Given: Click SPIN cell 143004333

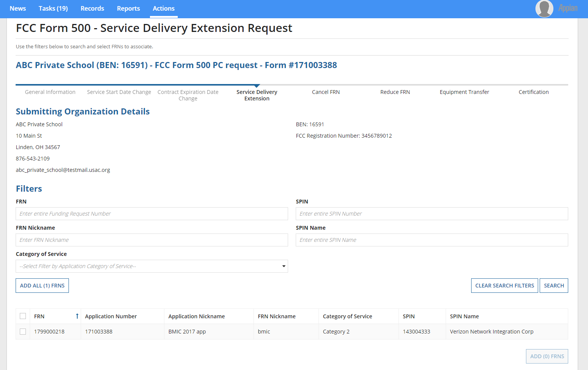Looking at the screenshot, I should (416, 332).
